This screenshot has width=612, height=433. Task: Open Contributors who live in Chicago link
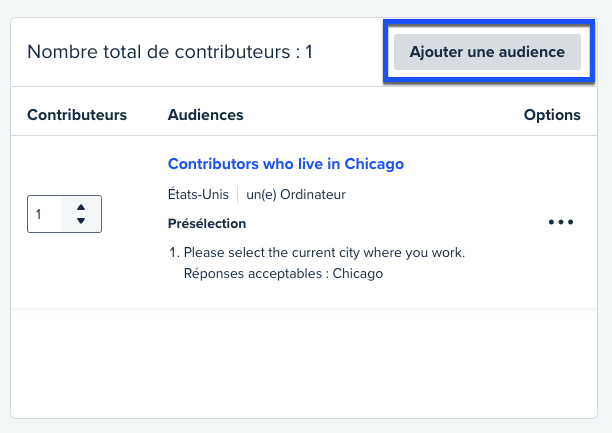[x=285, y=164]
